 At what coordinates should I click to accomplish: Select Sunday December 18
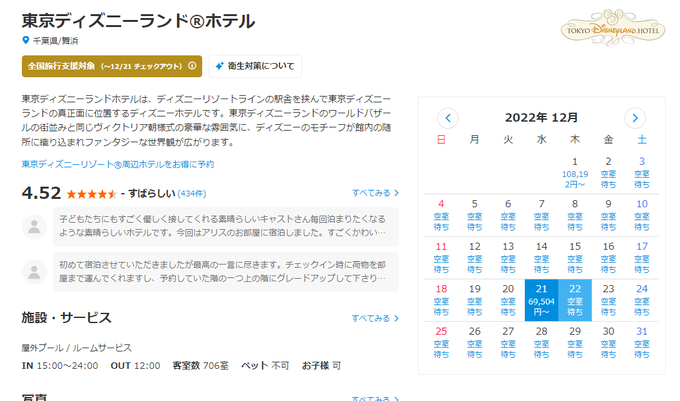pyautogui.click(x=441, y=300)
